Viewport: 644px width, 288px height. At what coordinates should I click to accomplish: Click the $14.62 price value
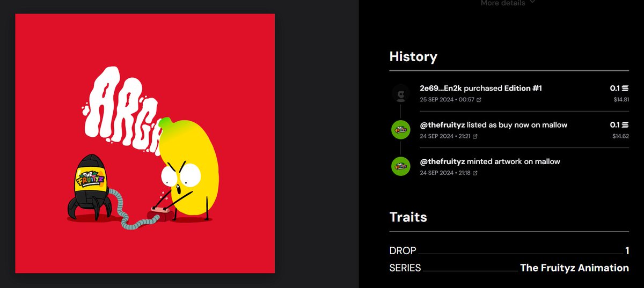621,136
